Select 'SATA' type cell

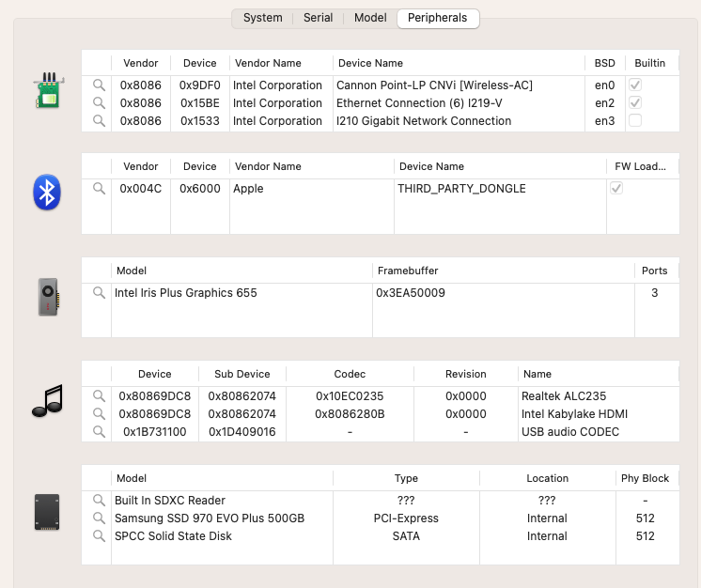click(x=406, y=535)
